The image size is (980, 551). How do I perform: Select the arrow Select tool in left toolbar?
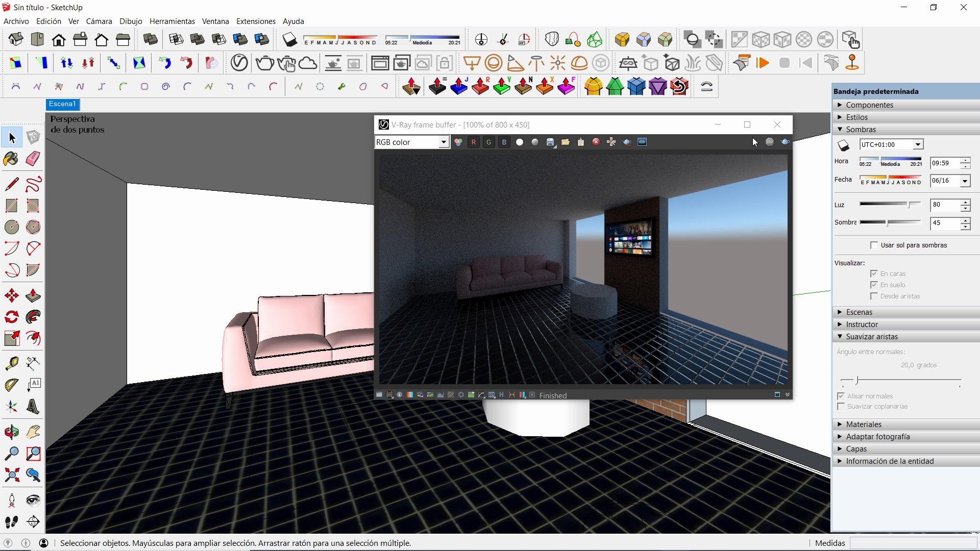coord(12,138)
